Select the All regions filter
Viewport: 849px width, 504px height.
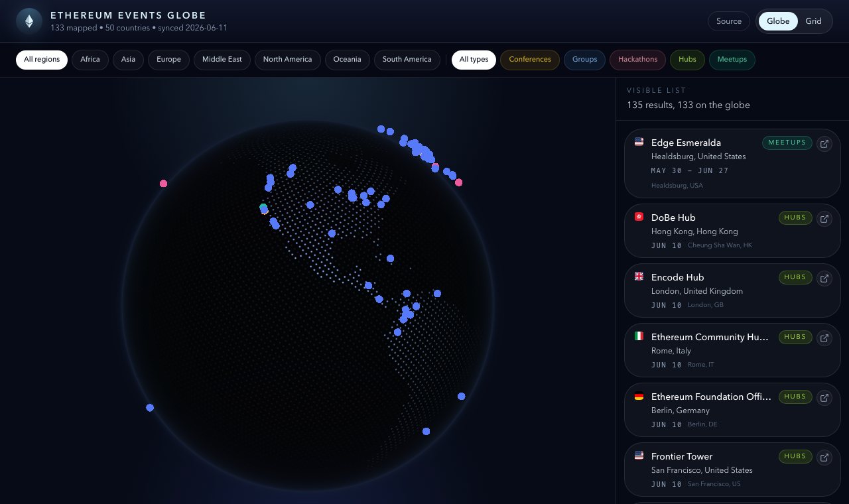(x=42, y=60)
